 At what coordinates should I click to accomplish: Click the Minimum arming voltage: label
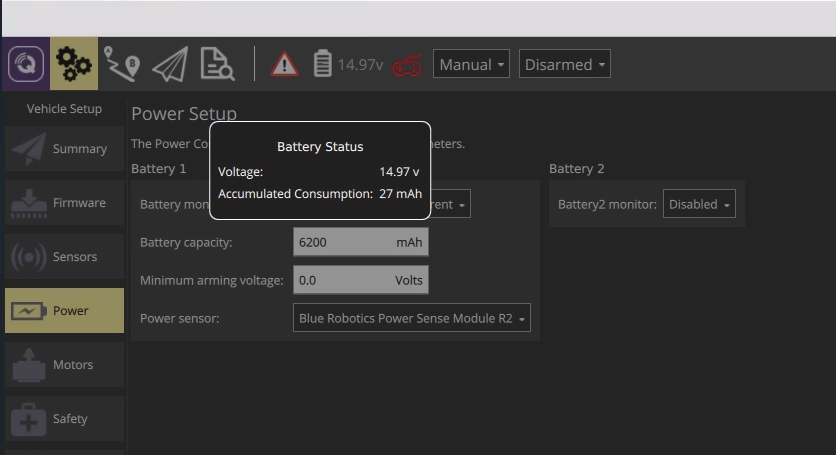tap(212, 281)
